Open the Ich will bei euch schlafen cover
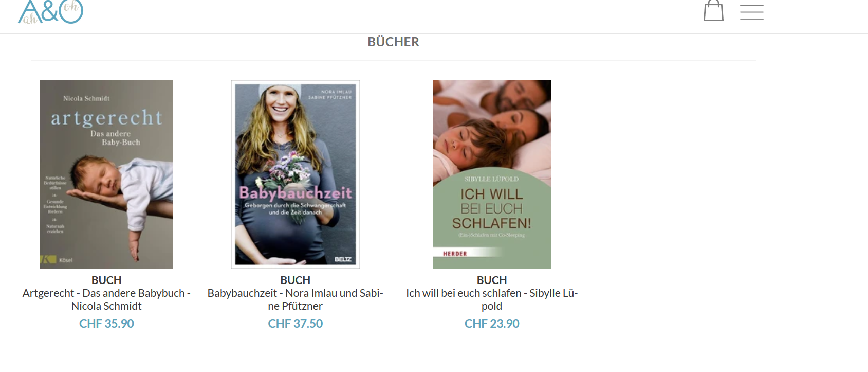Image resolution: width=868 pixels, height=372 pixels. tap(492, 174)
